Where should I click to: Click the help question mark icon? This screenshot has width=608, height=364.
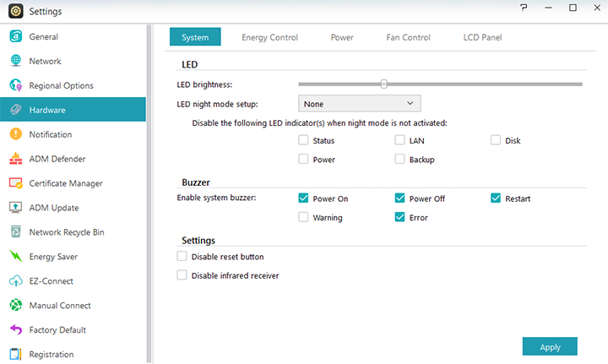pos(525,8)
